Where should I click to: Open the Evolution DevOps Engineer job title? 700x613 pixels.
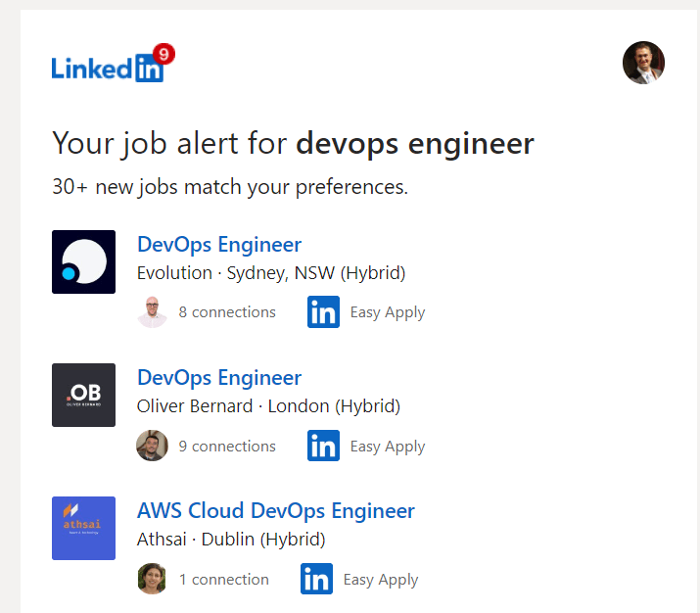pos(219,245)
